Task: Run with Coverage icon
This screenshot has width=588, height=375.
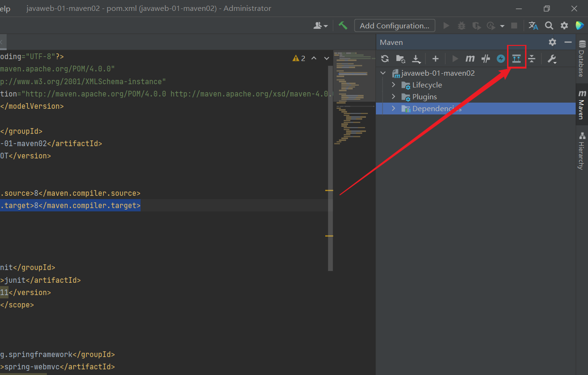Action: point(477,26)
